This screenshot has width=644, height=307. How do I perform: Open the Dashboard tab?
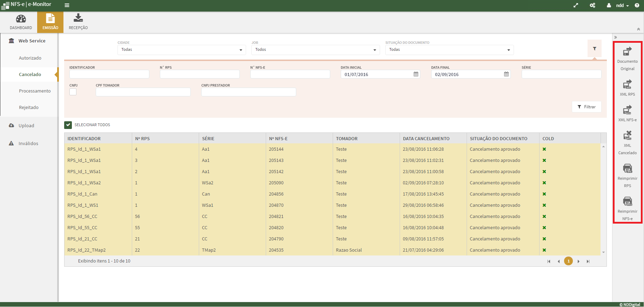tap(21, 22)
